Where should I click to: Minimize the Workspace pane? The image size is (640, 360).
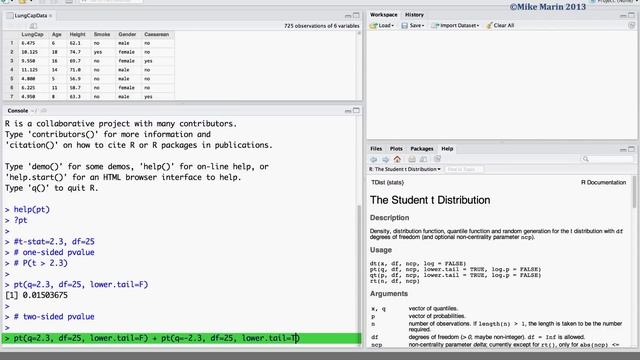click(x=623, y=15)
